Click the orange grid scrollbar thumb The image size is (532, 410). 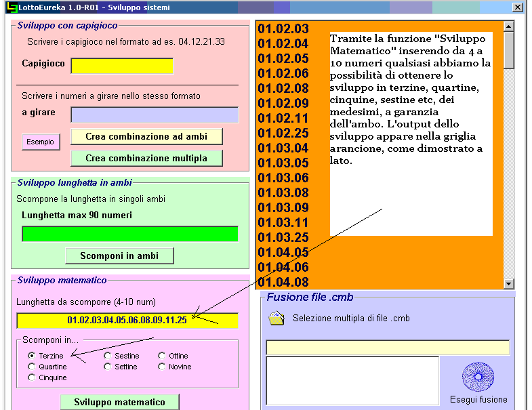[508, 50]
